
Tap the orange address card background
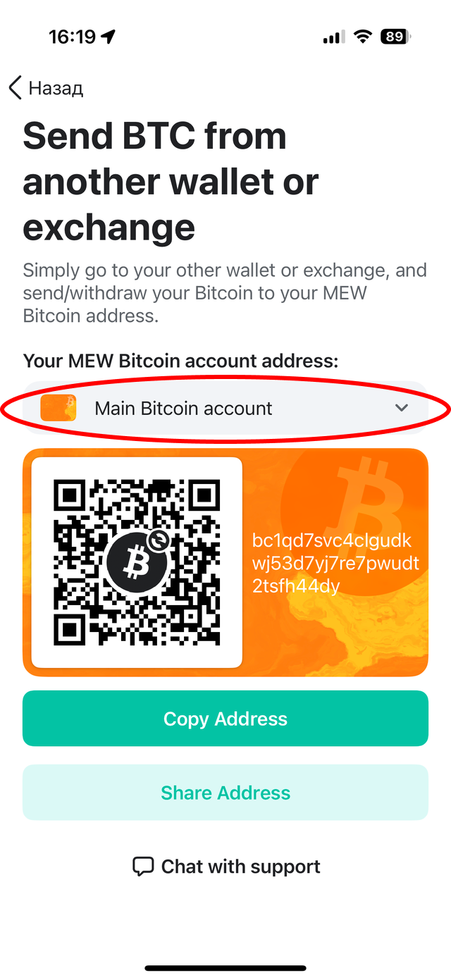click(225, 562)
